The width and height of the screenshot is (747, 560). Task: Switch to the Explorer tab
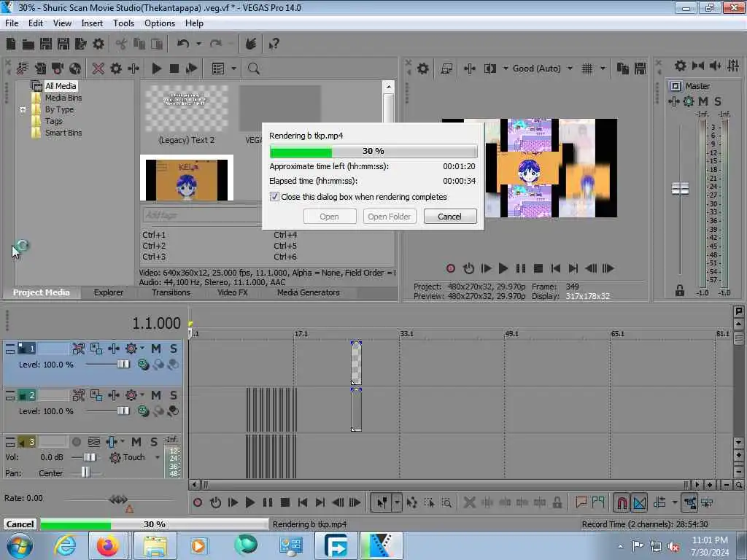[x=109, y=292]
